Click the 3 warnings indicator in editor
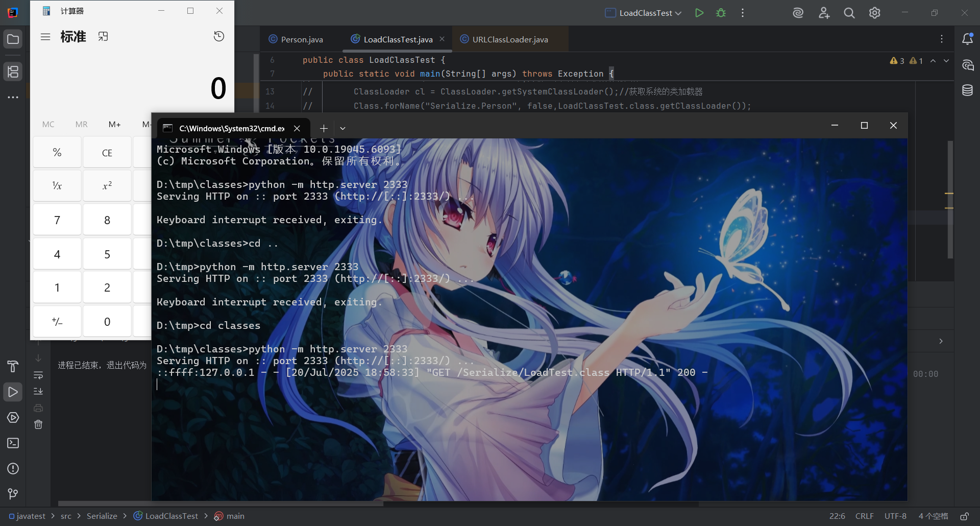The height and width of the screenshot is (526, 980). (x=897, y=61)
